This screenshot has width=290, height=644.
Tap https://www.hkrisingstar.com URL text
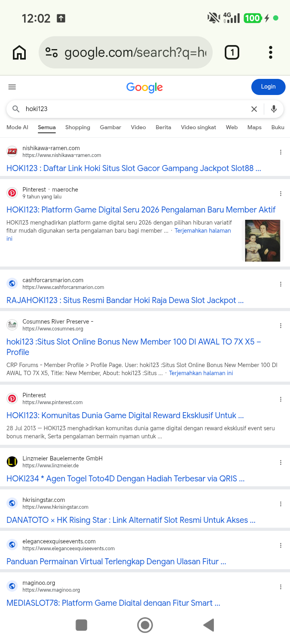click(x=56, y=507)
